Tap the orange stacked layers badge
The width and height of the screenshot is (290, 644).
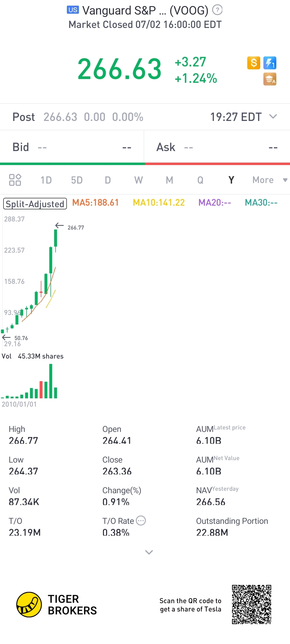pyautogui.click(x=270, y=79)
